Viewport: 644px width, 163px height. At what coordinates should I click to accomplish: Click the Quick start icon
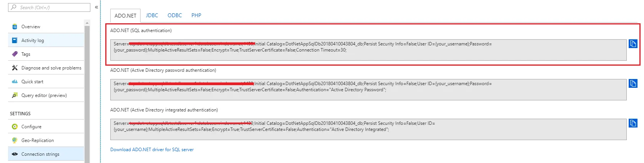15,82
